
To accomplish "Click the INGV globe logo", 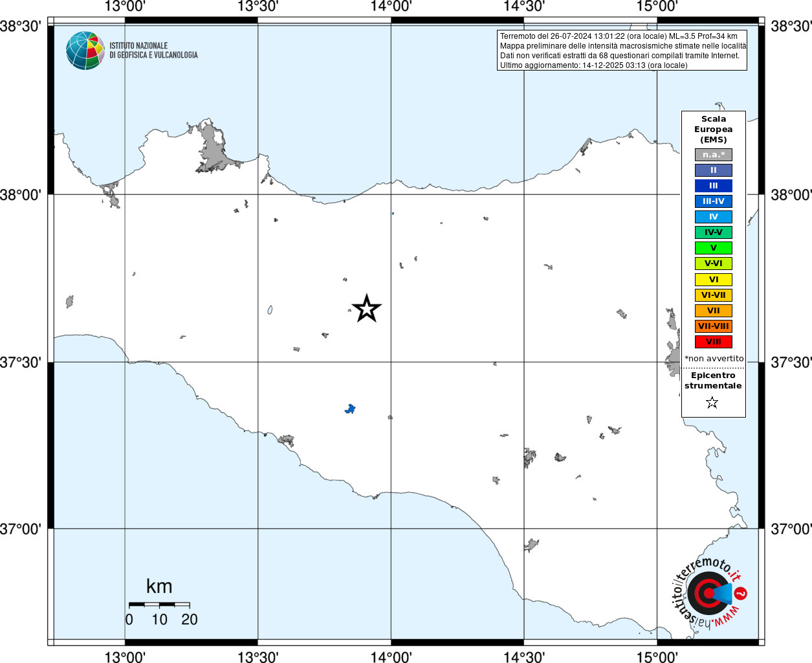I will click(85, 51).
